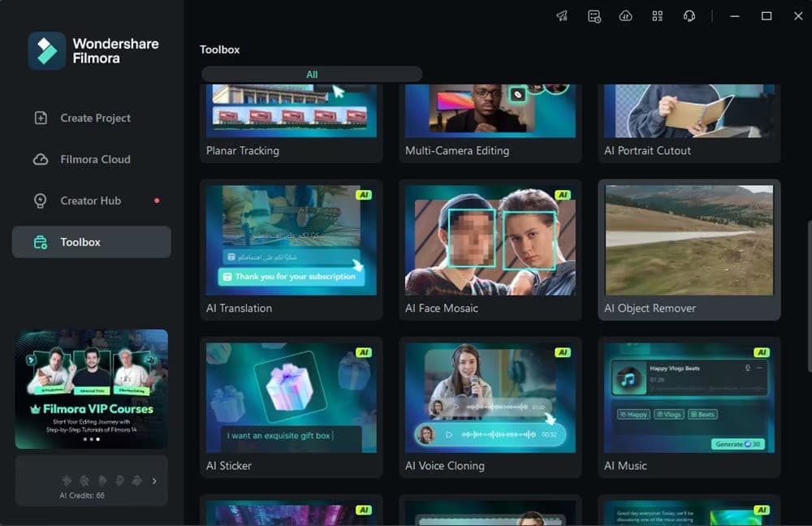This screenshot has height=526, width=812.
Task: Click the AI badge on AI Music card
Action: [x=762, y=352]
